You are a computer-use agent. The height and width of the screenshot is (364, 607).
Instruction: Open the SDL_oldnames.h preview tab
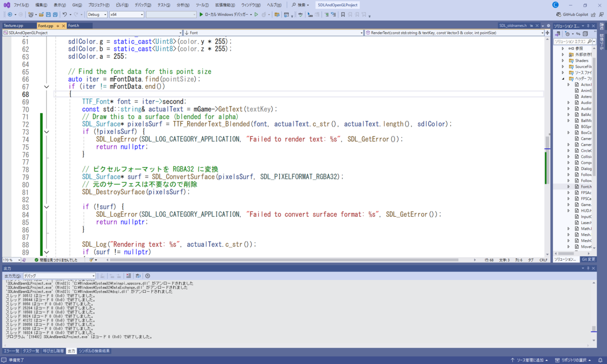point(512,25)
